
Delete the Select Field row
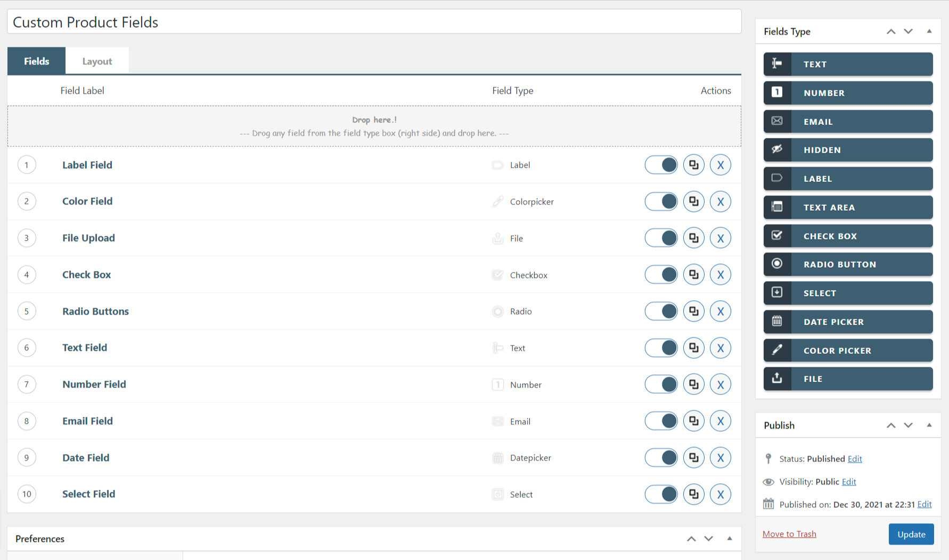click(x=720, y=494)
